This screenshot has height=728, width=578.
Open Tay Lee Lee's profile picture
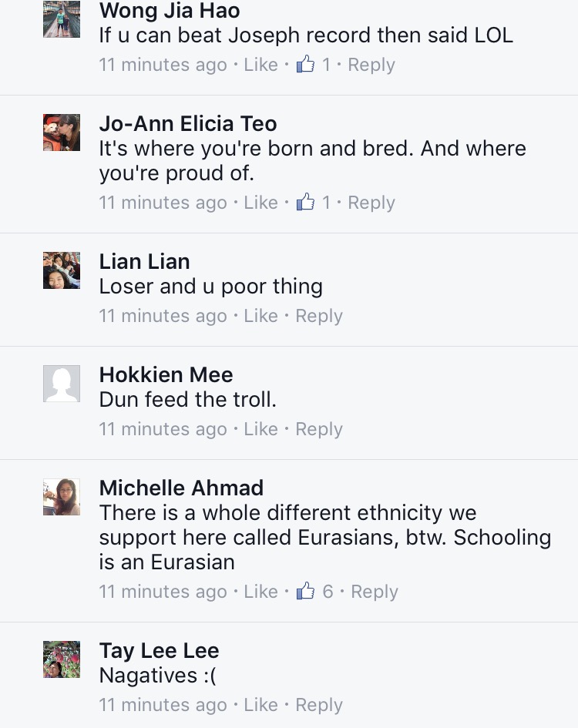(x=62, y=659)
